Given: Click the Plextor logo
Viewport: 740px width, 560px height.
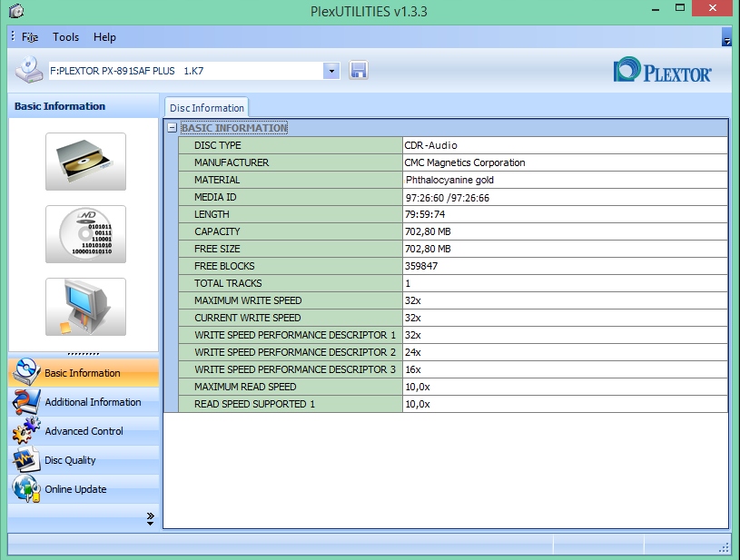Looking at the screenshot, I should click(663, 72).
